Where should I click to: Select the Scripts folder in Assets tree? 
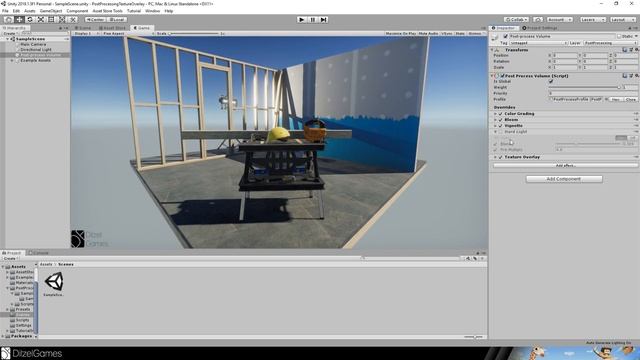point(20,320)
